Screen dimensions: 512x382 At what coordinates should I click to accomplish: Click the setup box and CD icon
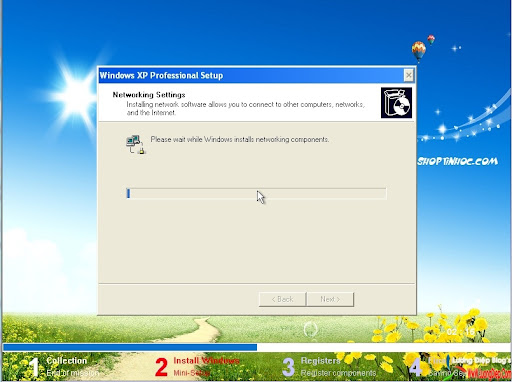396,103
